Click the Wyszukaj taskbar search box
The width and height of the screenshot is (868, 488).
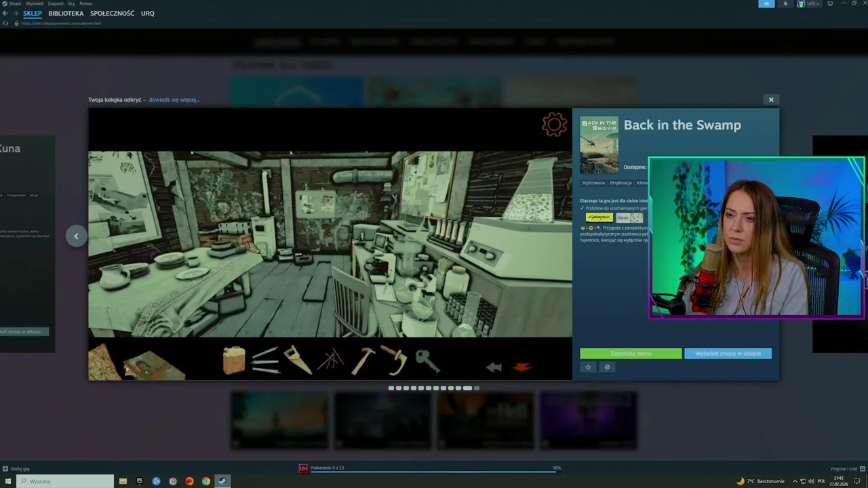[x=66, y=481]
